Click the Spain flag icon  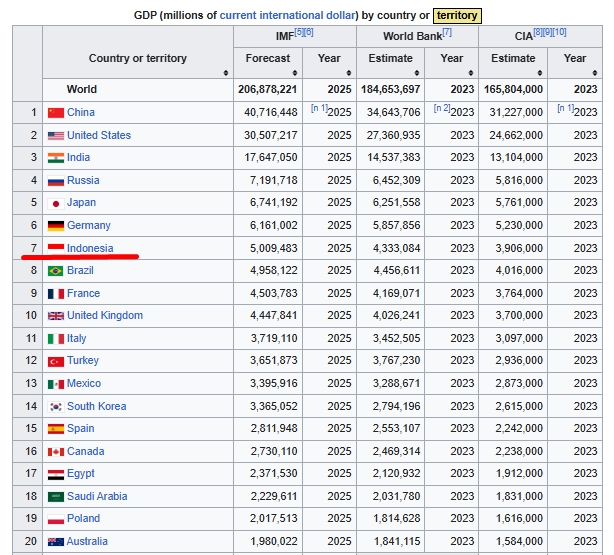(x=56, y=429)
